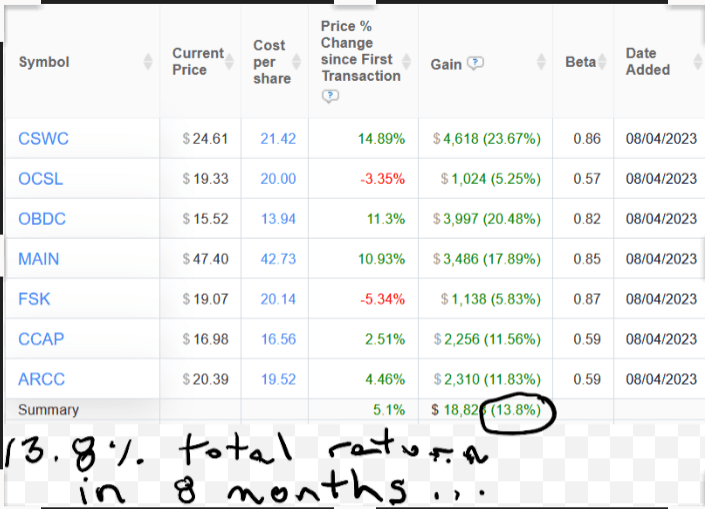Click the MAIN ticker link

(39, 259)
